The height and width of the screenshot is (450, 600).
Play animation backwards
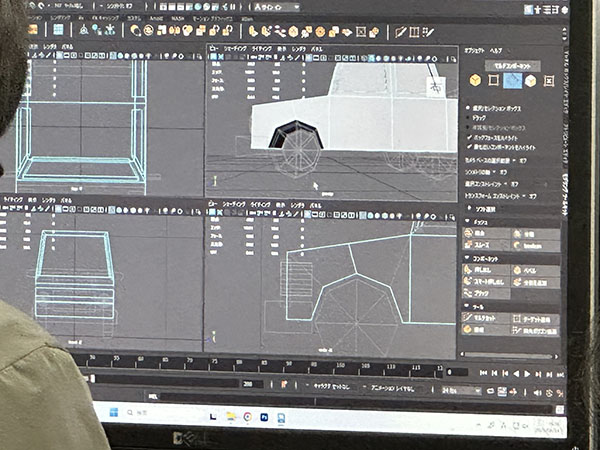(x=516, y=373)
